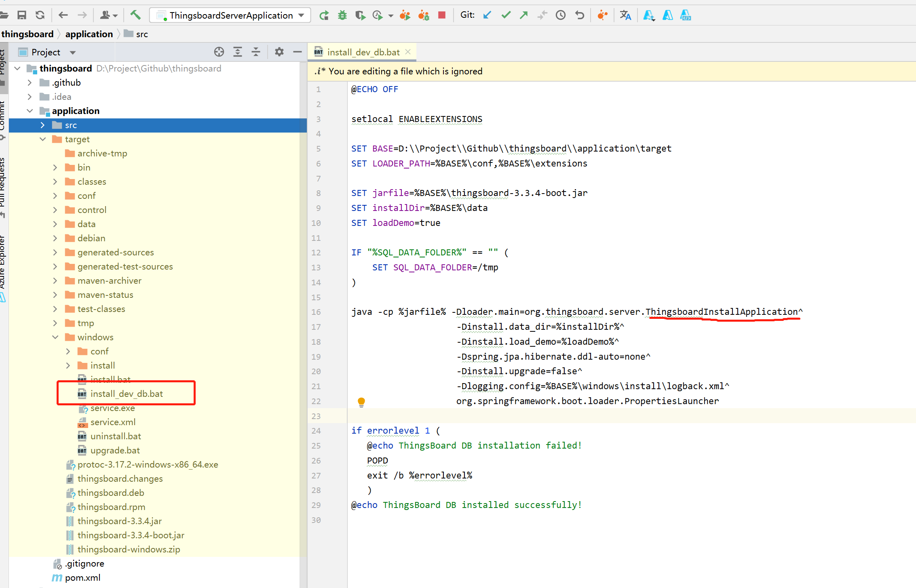This screenshot has width=916, height=588.
Task: Open the run configuration dropdown
Action: coord(230,15)
